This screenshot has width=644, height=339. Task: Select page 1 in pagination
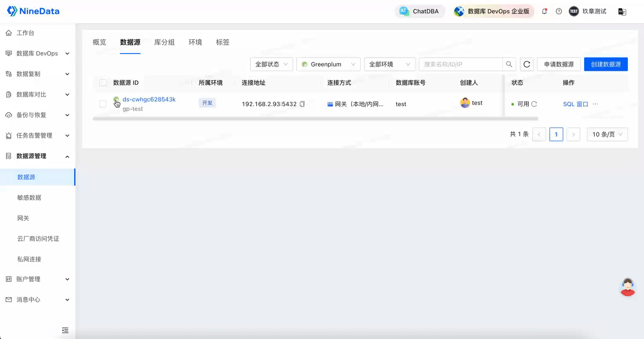tap(556, 134)
